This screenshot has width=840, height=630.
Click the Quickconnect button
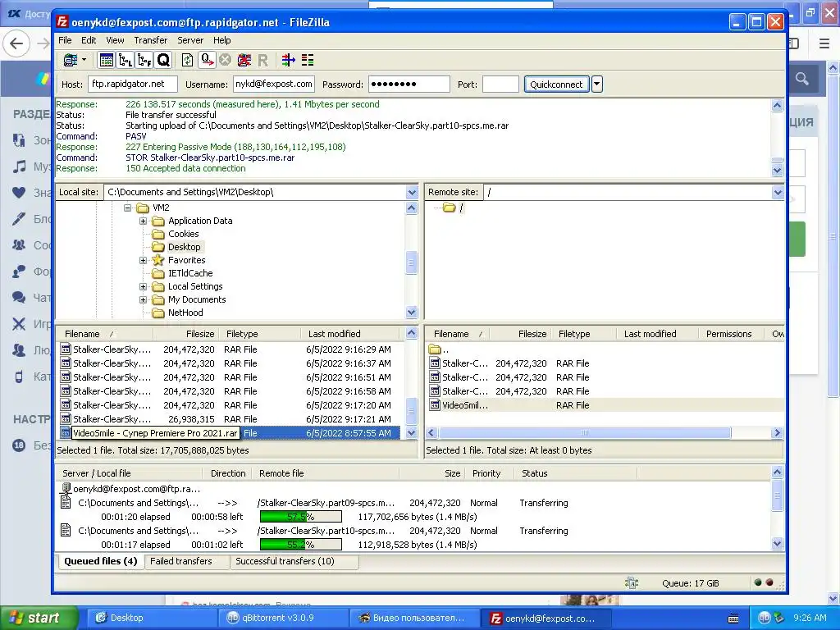pyautogui.click(x=556, y=84)
